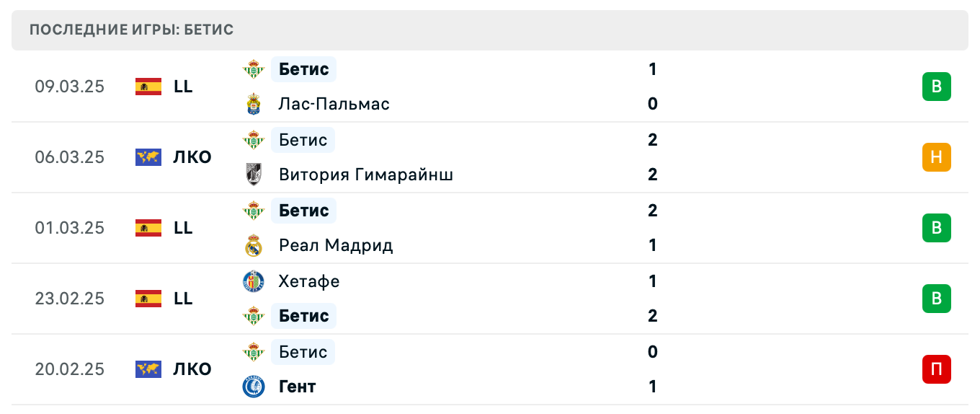980x414 pixels.
Task: Click the Betis crest in the 01.03.25 match
Action: [x=254, y=211]
